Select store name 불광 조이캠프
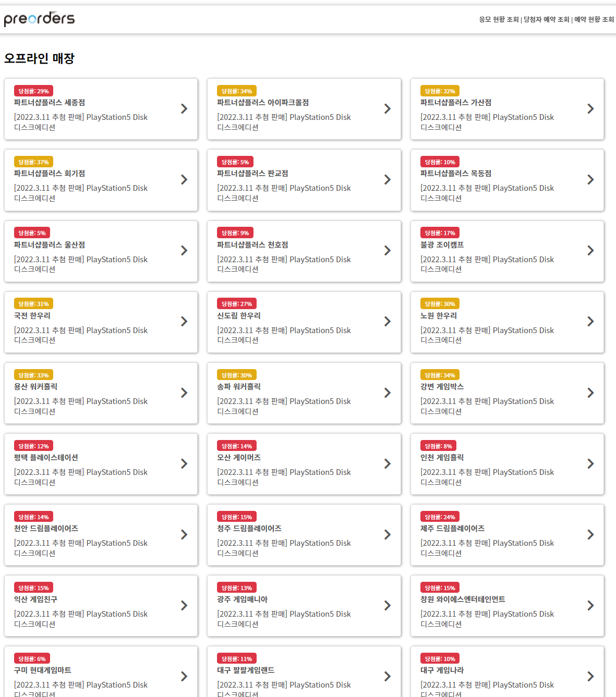Image resolution: width=616 pixels, height=697 pixels. pos(442,244)
